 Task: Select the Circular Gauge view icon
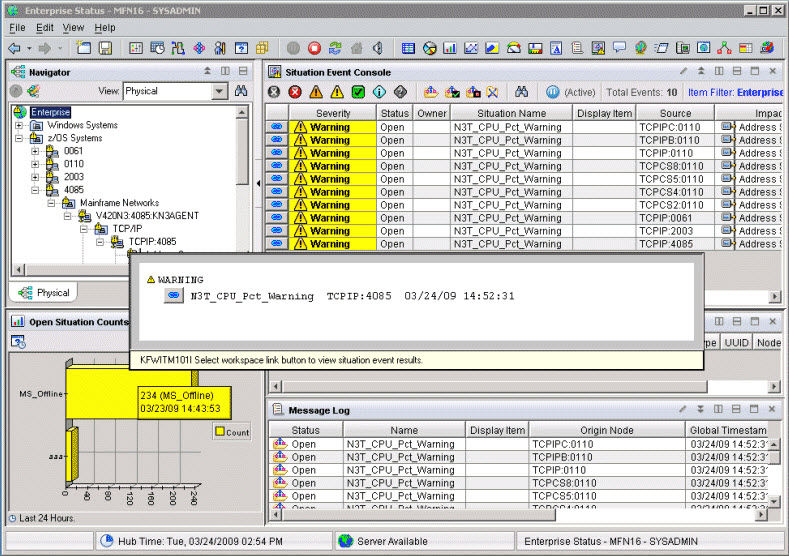pyautogui.click(x=514, y=48)
